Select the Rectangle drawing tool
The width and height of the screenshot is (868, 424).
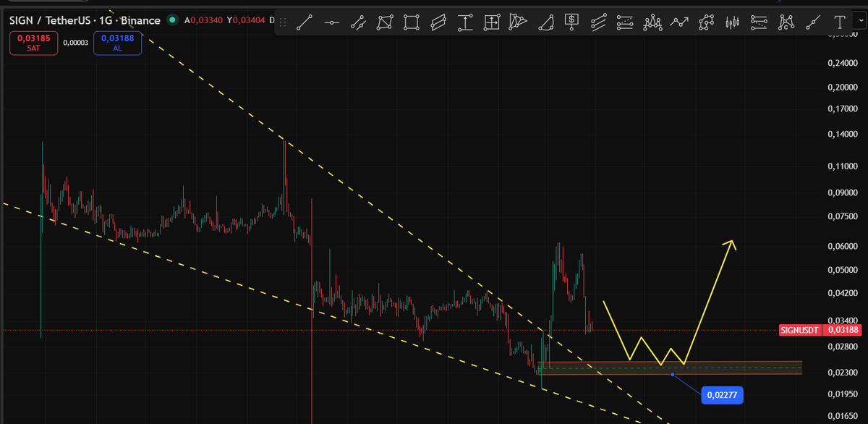coord(412,22)
